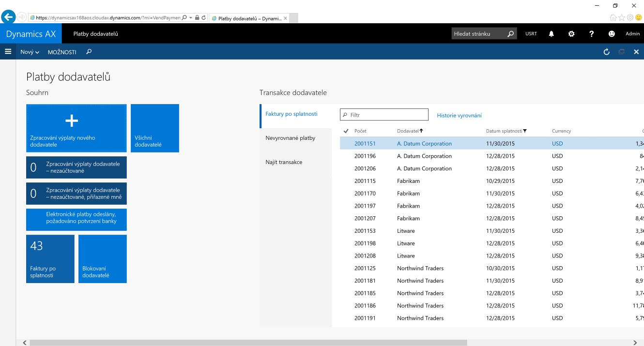Close the Platby dodavatelů browser tab
The width and height of the screenshot is (644, 346).
(x=285, y=18)
